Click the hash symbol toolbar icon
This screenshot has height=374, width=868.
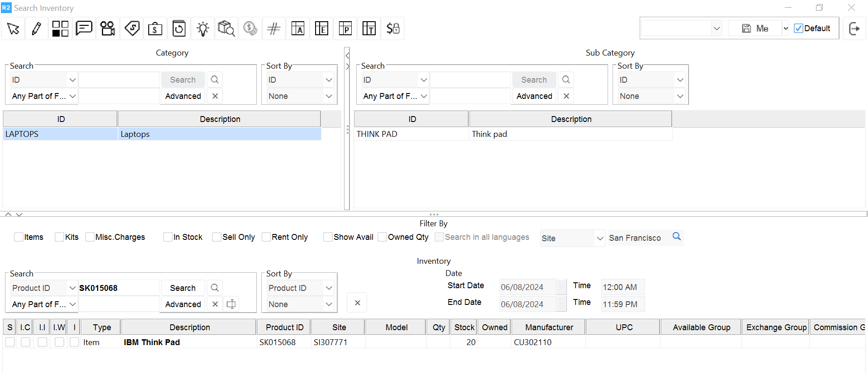click(x=274, y=29)
